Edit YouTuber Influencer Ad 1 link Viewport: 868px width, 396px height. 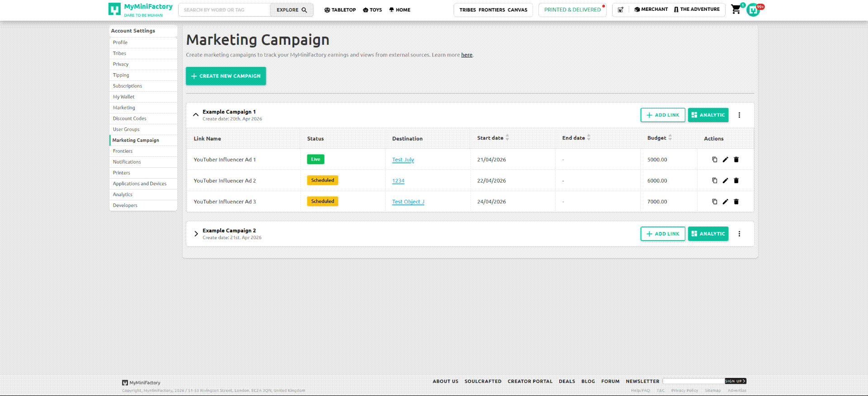point(725,160)
